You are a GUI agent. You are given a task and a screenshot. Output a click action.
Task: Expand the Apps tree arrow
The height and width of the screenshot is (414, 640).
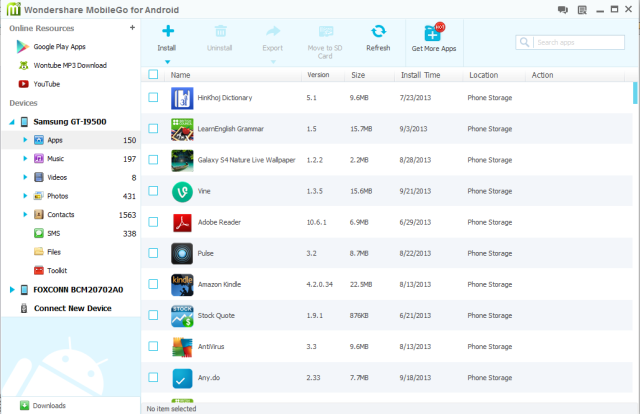pyautogui.click(x=25, y=140)
